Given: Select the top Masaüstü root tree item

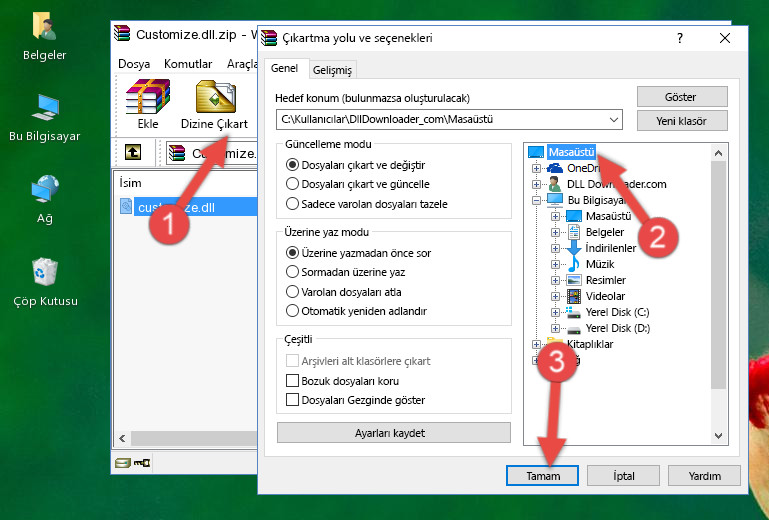Looking at the screenshot, I should 571,152.
